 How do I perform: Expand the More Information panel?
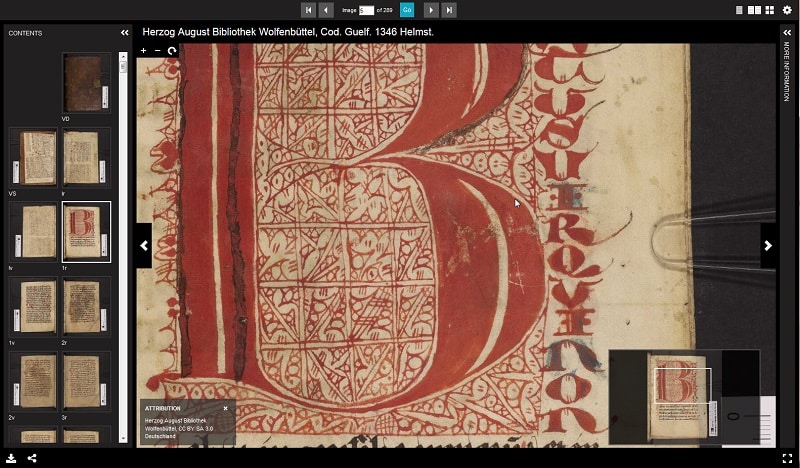[787, 33]
